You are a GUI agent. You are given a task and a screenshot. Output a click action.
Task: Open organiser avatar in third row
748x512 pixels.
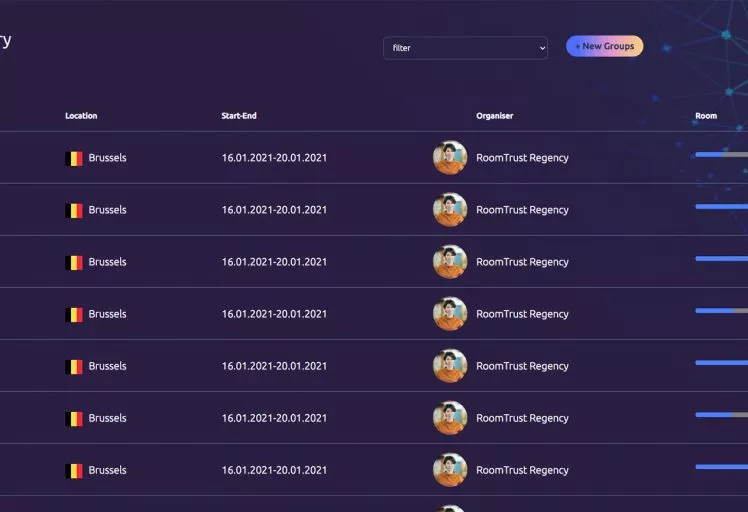(450, 261)
